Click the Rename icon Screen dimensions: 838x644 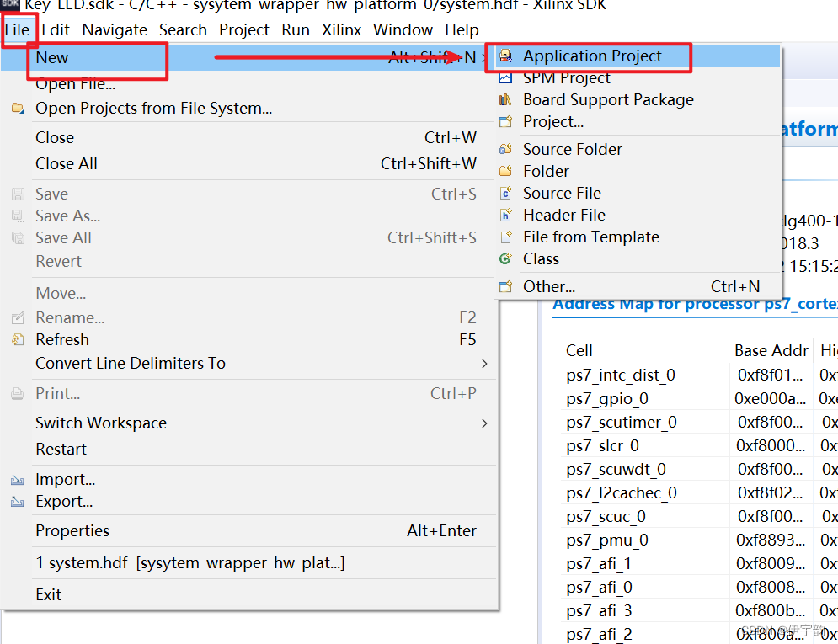click(18, 318)
